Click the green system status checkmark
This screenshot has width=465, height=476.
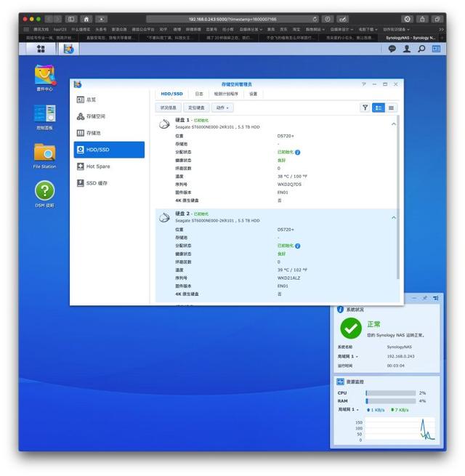[351, 328]
